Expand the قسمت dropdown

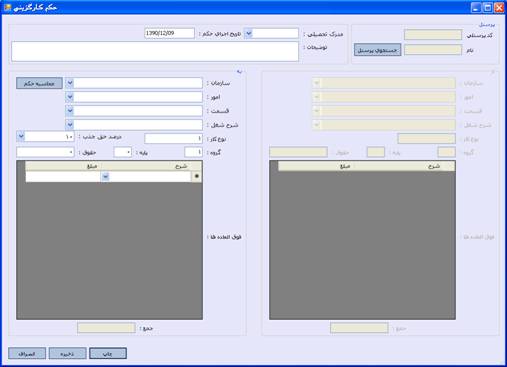point(70,111)
